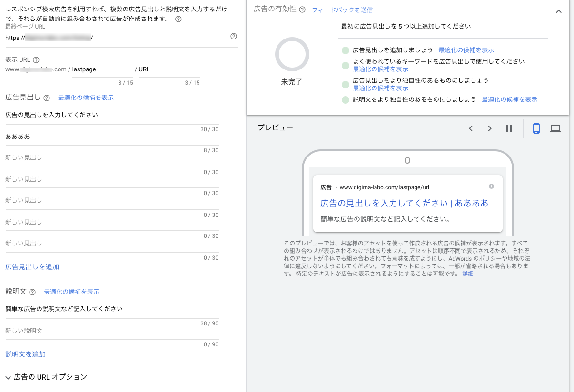Switch preview to mobile device view
This screenshot has height=392, width=574.
(x=536, y=128)
